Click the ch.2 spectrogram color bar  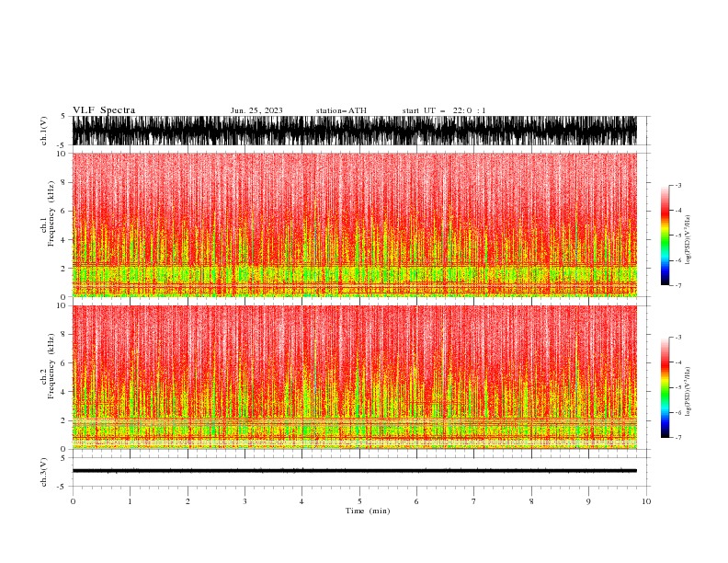point(665,387)
